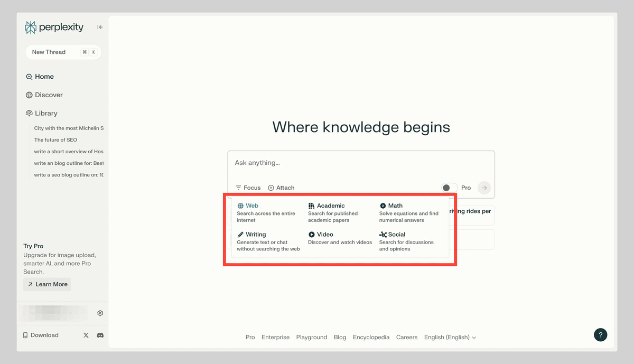Click the Ask anything input field
This screenshot has height=364, width=634.
(361, 163)
